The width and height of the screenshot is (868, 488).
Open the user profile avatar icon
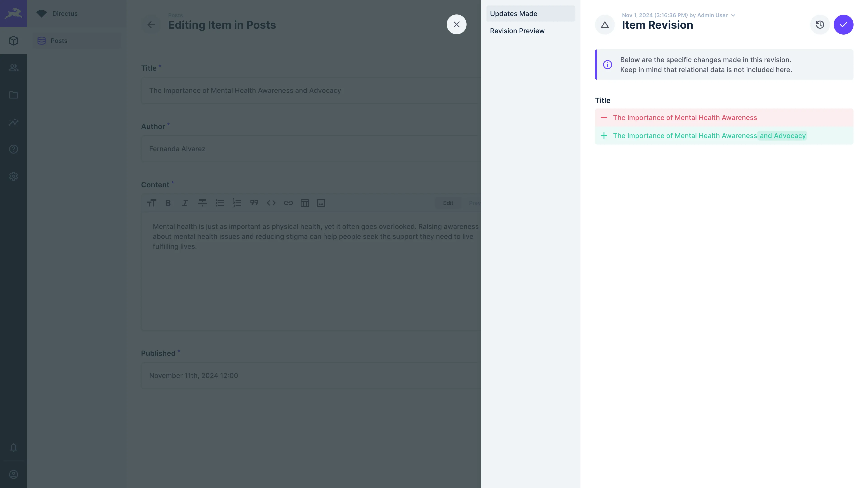click(14, 474)
